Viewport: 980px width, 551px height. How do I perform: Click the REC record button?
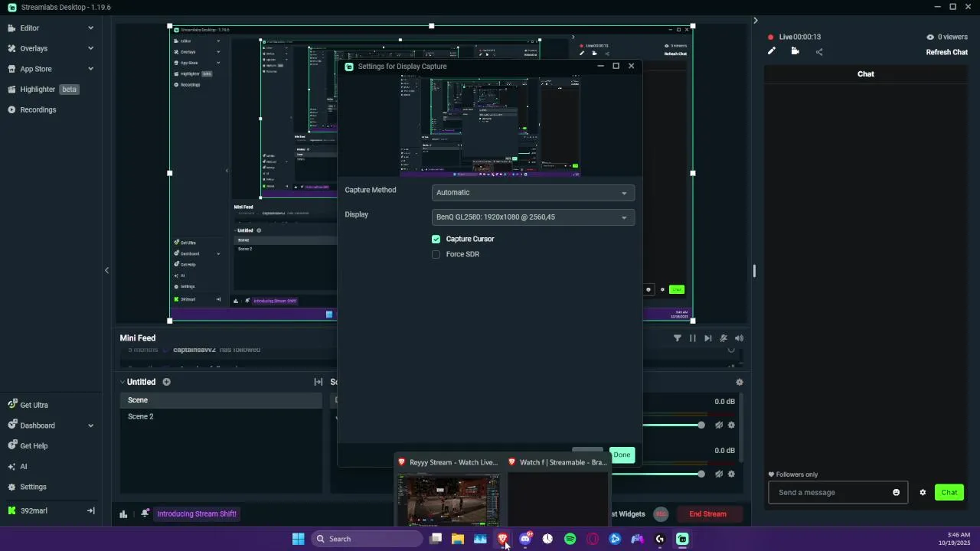(661, 514)
